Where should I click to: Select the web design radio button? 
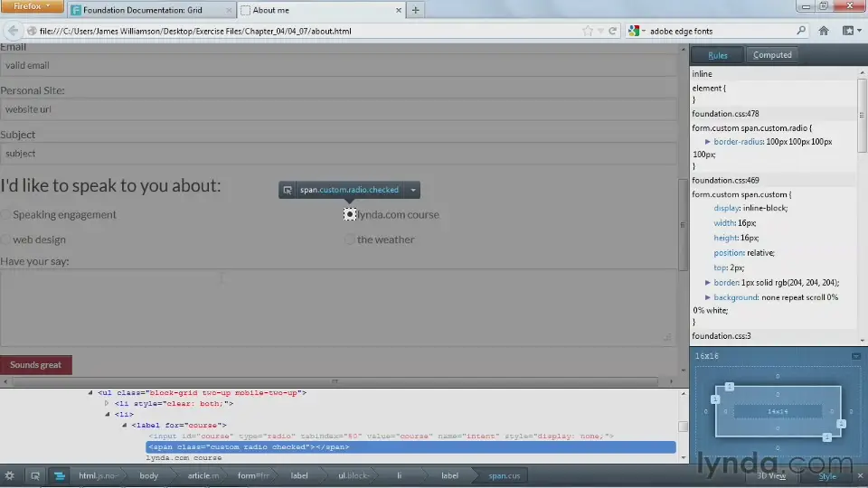pos(5,239)
